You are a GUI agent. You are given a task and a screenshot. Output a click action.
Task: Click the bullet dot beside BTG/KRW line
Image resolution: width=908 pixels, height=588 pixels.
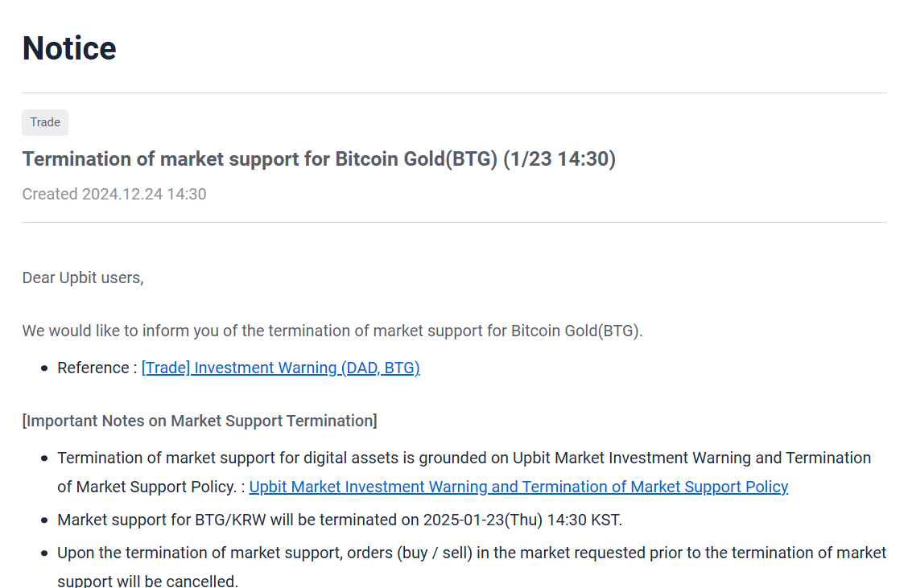pos(44,520)
